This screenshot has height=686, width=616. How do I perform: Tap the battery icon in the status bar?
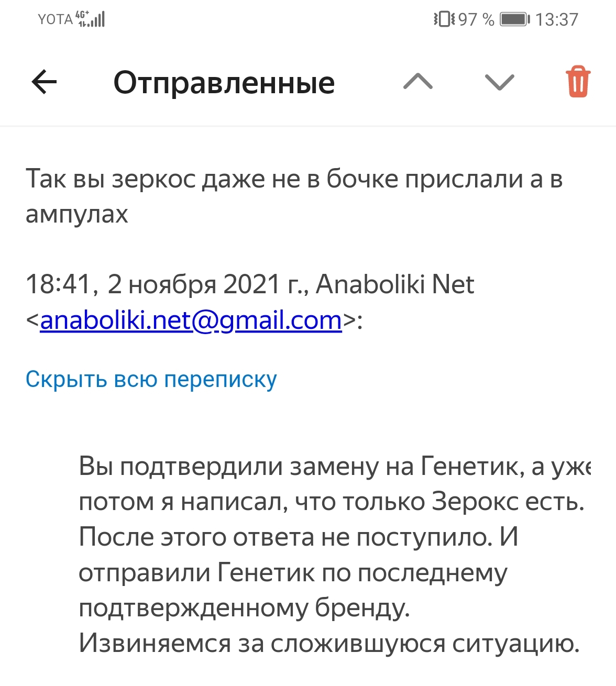click(x=515, y=19)
